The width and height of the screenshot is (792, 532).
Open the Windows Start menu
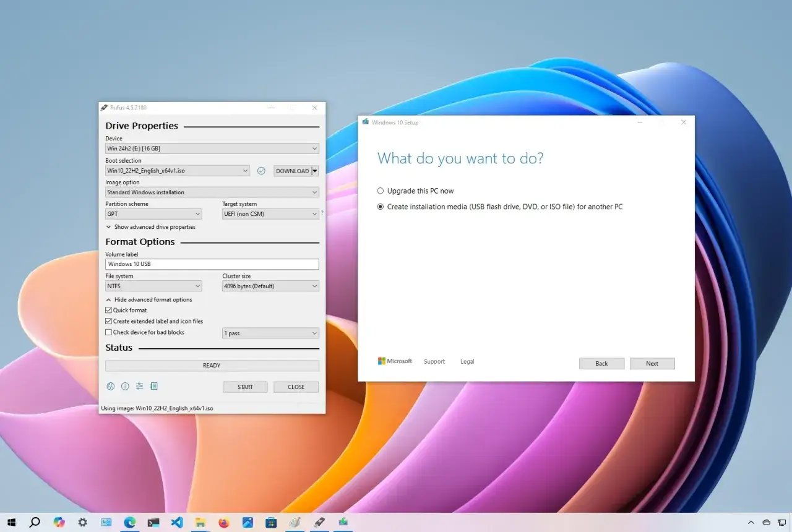pos(11,522)
